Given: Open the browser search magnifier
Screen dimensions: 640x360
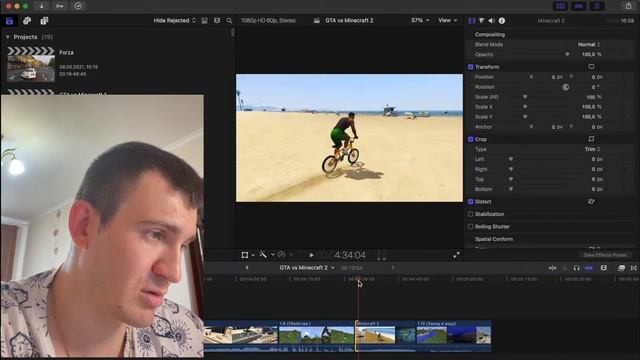Looking at the screenshot, I should click(x=229, y=20).
